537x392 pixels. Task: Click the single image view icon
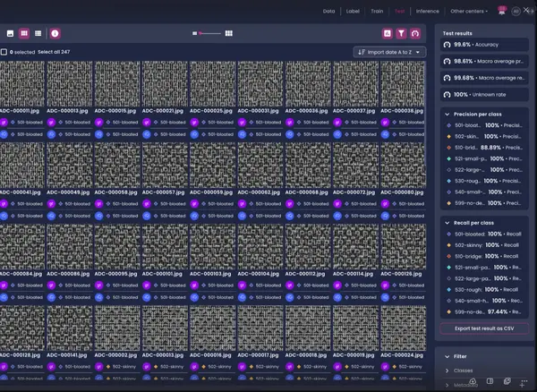click(x=10, y=33)
